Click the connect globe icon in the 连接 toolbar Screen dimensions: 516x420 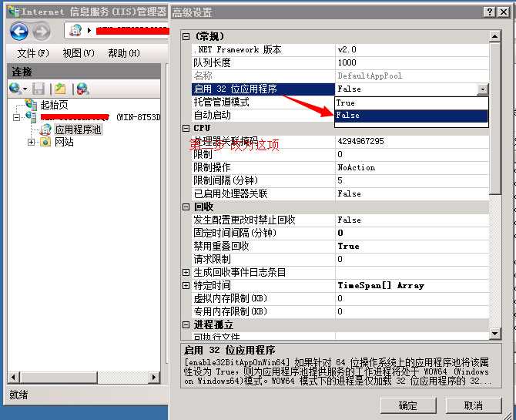15,89
